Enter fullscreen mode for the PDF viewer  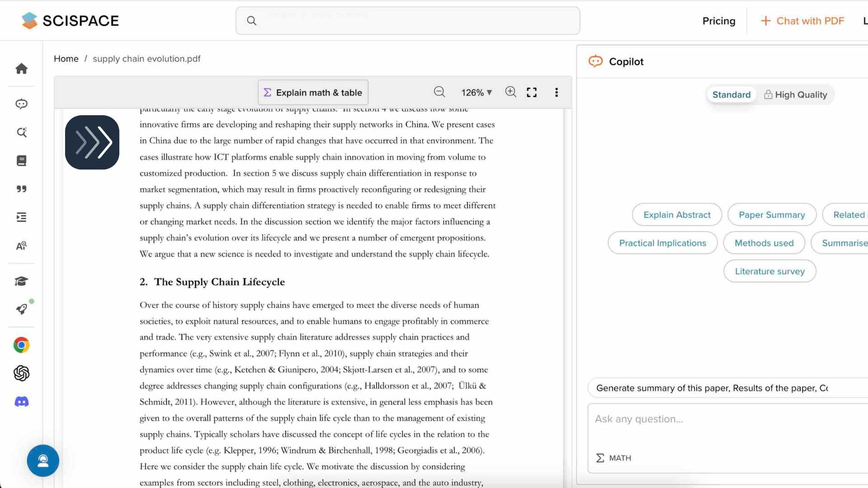coord(532,92)
